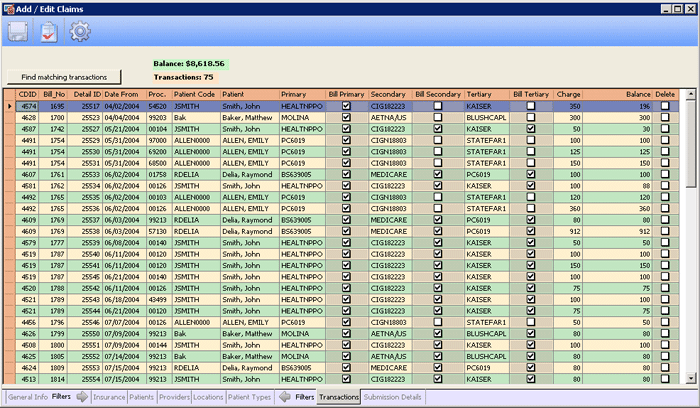The height and width of the screenshot is (408, 700).
Task: Select the Insurance tab
Action: [x=109, y=397]
